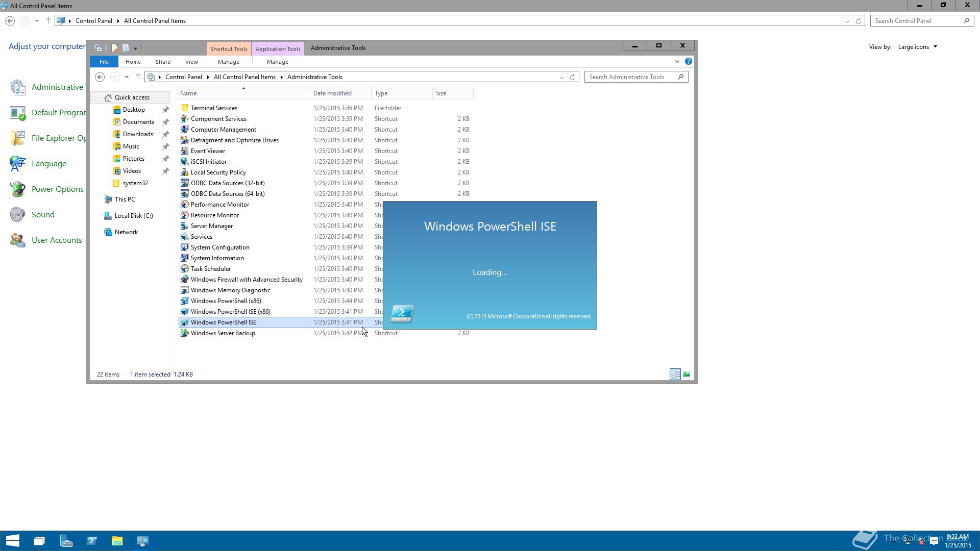Select the Windows Memory Diagnostic icon
Image resolution: width=980 pixels, height=551 pixels.
[x=185, y=290]
